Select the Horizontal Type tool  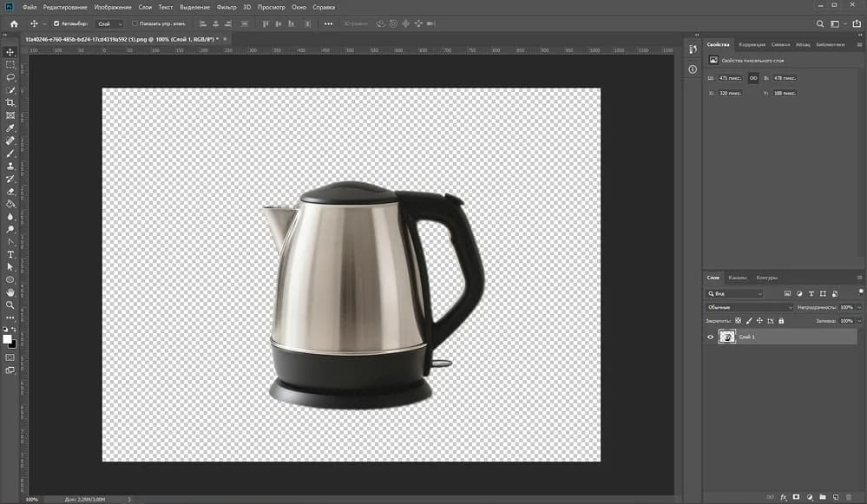pos(10,254)
